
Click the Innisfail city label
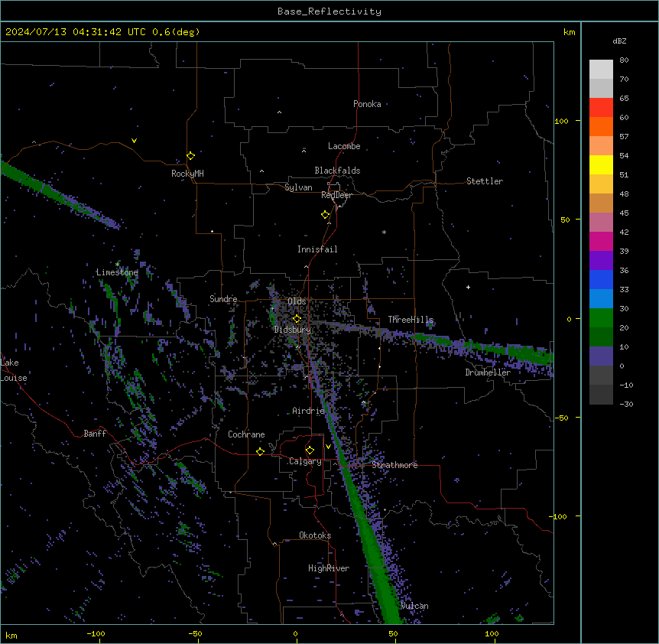pos(317,249)
